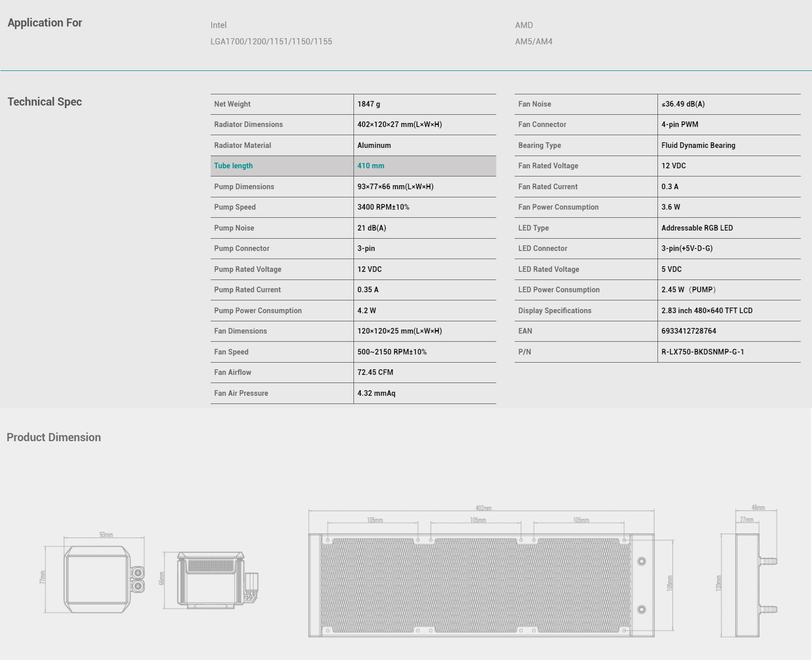The width and height of the screenshot is (812, 660).
Task: Click the LED Type Addressable RGB LED value
Action: coord(697,228)
